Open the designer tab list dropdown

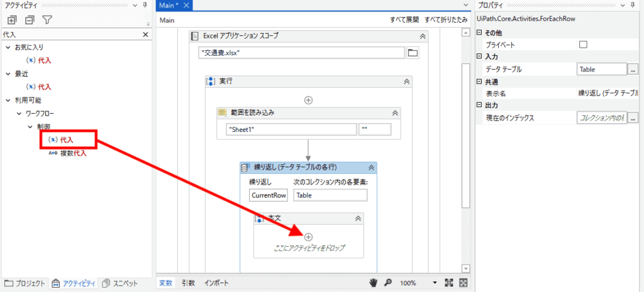click(465, 5)
